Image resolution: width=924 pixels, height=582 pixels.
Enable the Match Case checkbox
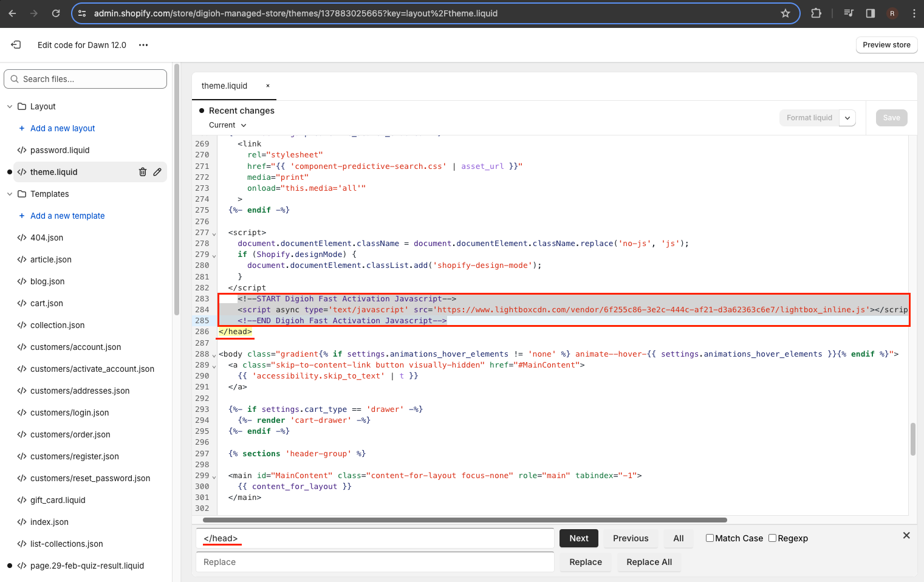(x=710, y=538)
